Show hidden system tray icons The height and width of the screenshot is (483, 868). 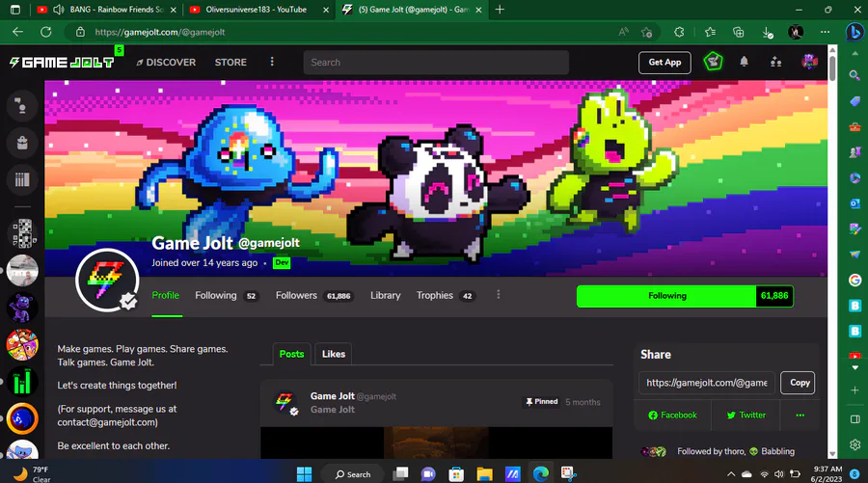coord(731,474)
